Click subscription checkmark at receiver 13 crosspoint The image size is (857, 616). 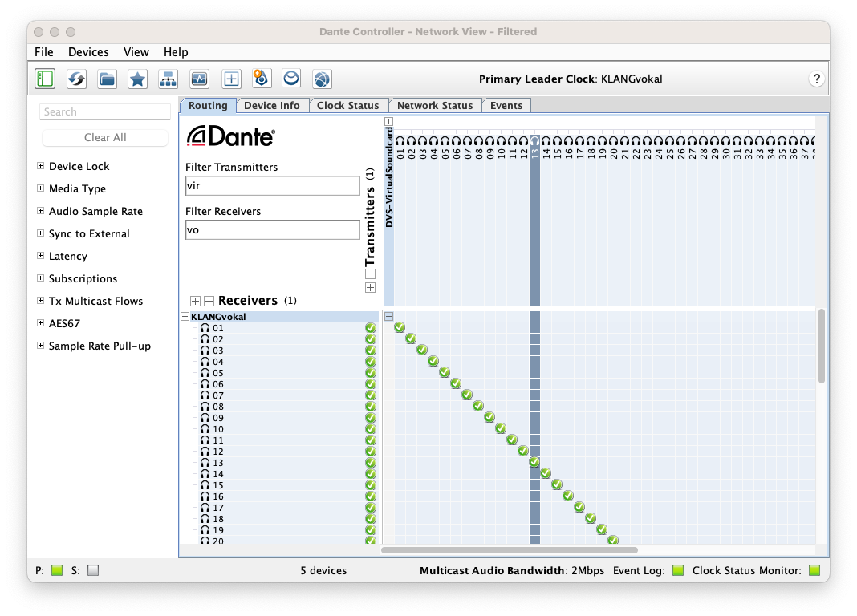[x=534, y=462]
